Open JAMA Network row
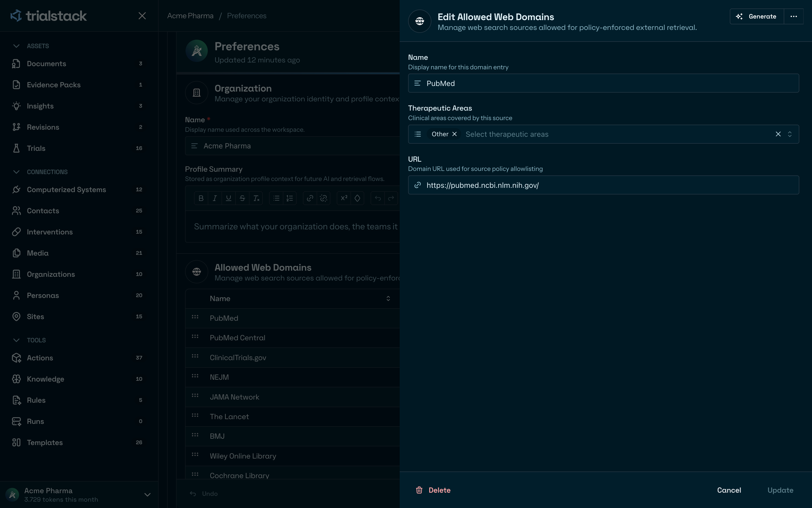The image size is (812, 508). tap(292, 397)
